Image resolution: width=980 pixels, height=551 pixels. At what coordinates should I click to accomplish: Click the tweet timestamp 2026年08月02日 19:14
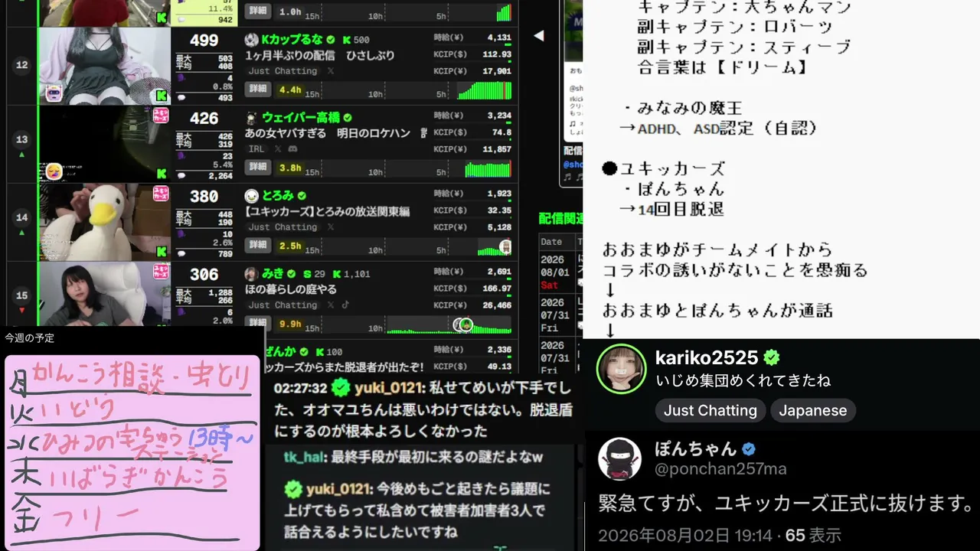[x=685, y=536]
